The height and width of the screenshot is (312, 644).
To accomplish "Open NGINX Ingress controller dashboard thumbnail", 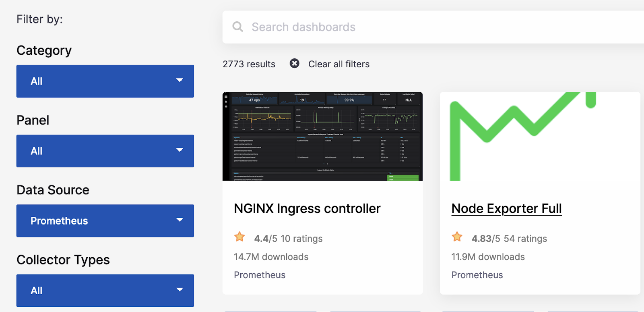I will (x=322, y=136).
